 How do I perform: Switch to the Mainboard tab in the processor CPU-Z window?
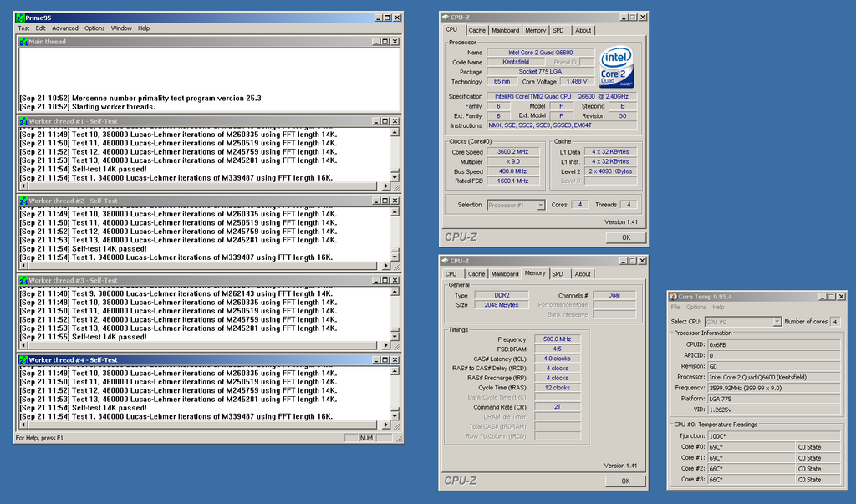[505, 30]
